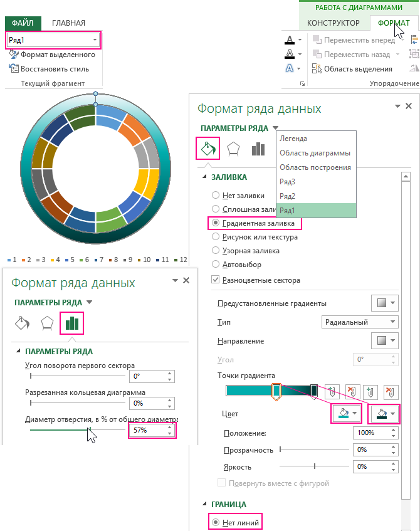
Task: Select the Градиентная заливка radio button
Action: click(x=216, y=223)
